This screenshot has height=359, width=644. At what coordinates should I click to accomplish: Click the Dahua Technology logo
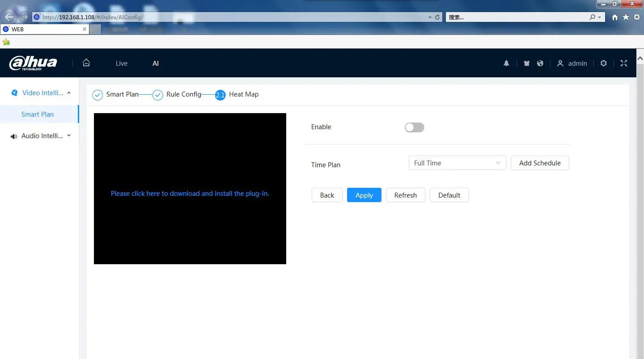[x=33, y=63]
